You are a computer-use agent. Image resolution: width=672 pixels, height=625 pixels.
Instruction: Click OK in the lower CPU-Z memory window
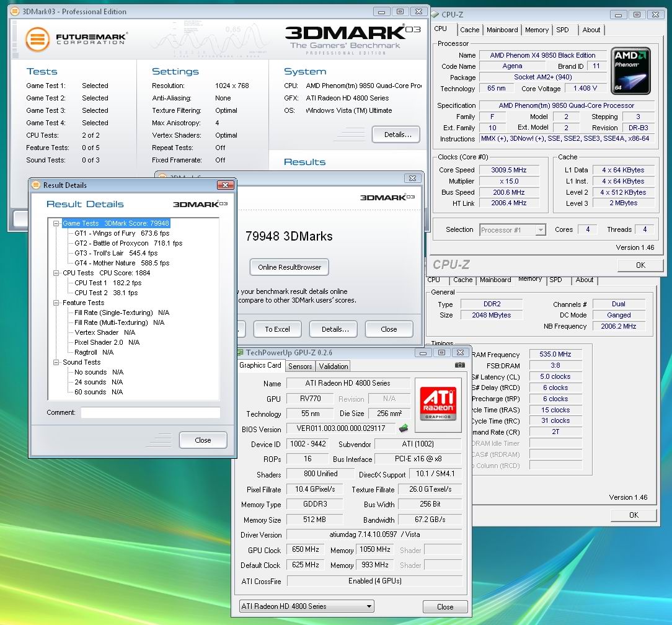pos(634,515)
